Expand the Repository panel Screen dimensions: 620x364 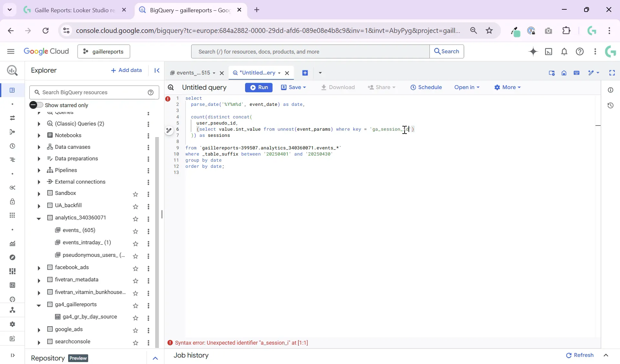coord(155,358)
